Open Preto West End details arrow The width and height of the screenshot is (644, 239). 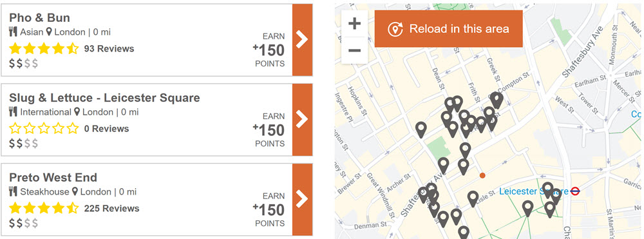tap(302, 199)
